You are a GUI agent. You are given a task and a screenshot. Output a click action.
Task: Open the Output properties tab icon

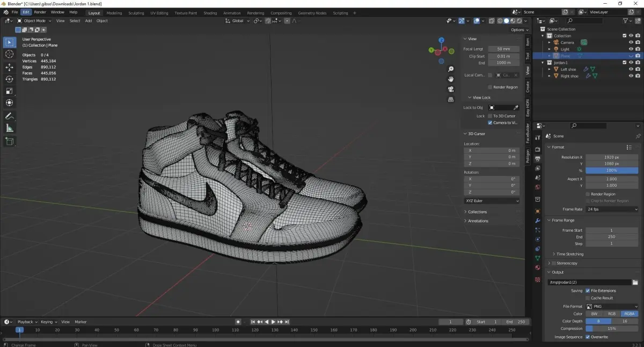click(x=538, y=159)
